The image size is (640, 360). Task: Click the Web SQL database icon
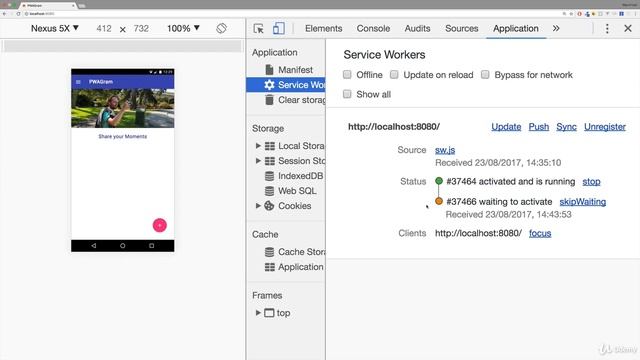point(269,191)
